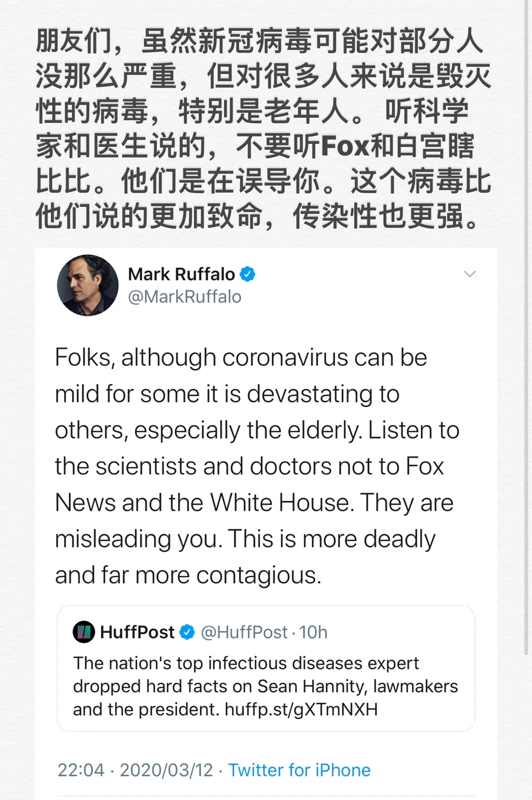
Task: Open Mark Ruffalo's profile picture
Action: [88, 285]
